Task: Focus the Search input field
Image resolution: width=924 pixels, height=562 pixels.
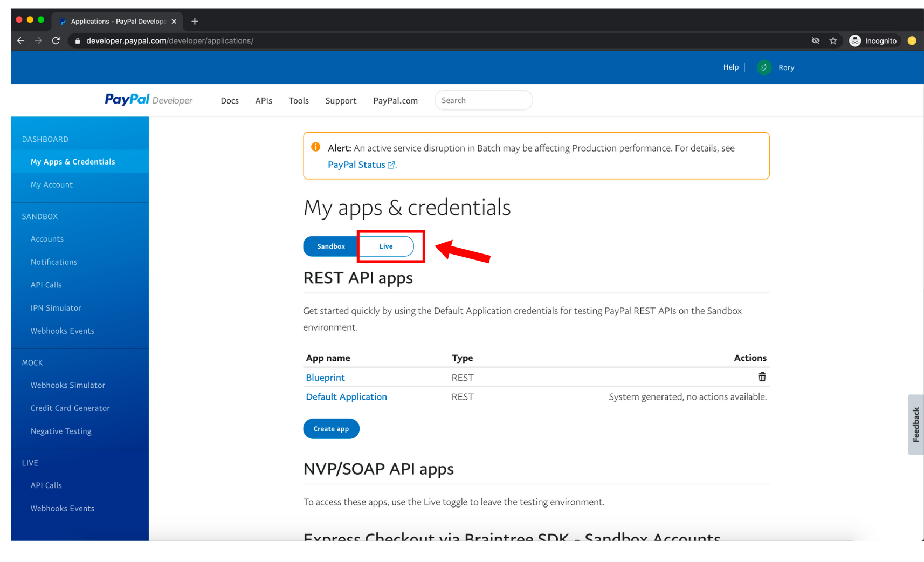Action: pos(484,100)
